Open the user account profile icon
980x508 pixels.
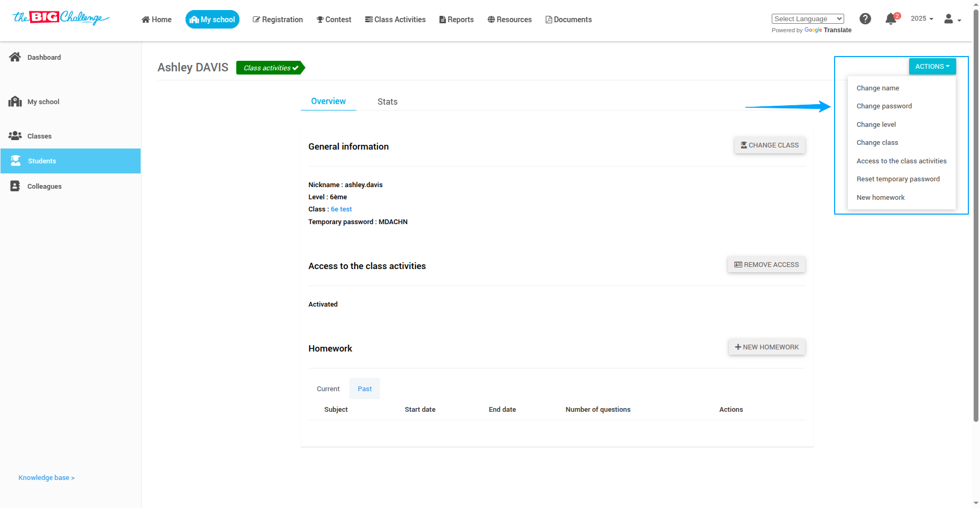pyautogui.click(x=953, y=19)
